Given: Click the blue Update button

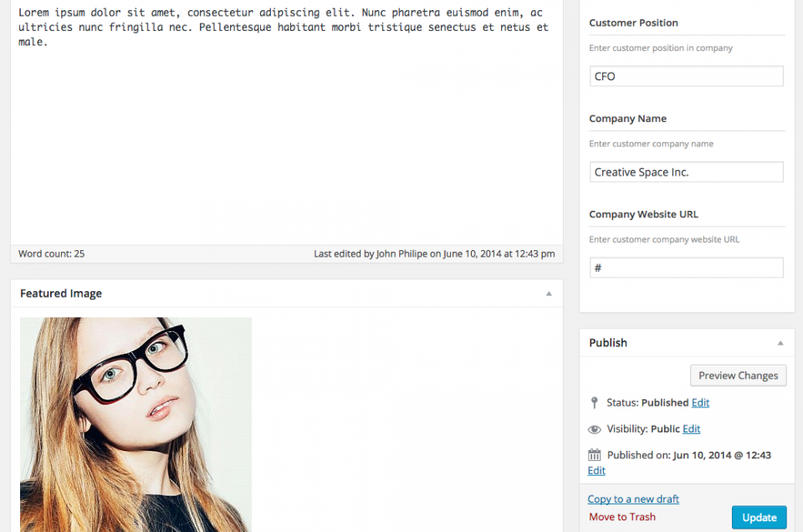Looking at the screenshot, I should click(759, 518).
